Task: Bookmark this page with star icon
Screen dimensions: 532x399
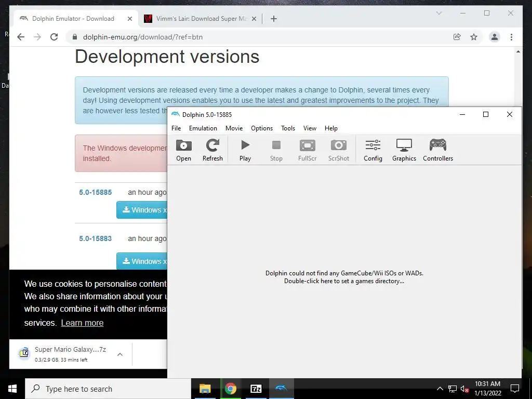Action: tap(474, 37)
